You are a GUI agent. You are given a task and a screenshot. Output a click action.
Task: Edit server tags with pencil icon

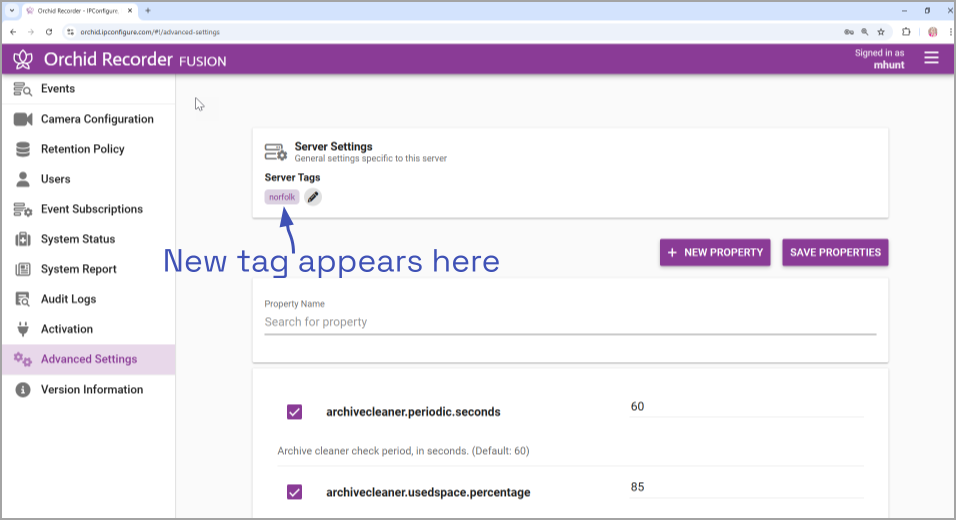(313, 197)
